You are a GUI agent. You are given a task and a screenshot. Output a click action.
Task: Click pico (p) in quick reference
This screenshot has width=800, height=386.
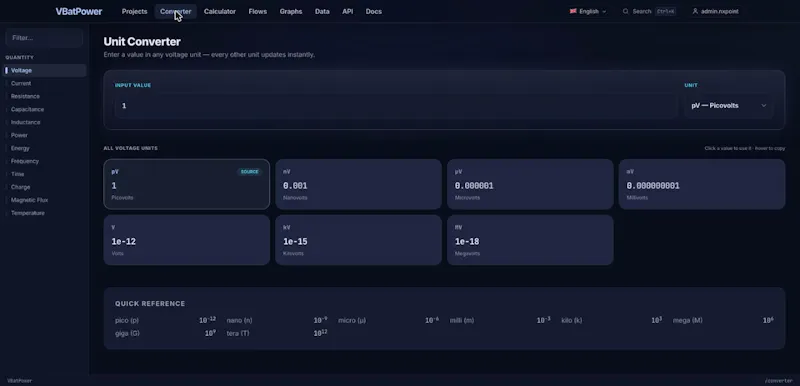[127, 320]
